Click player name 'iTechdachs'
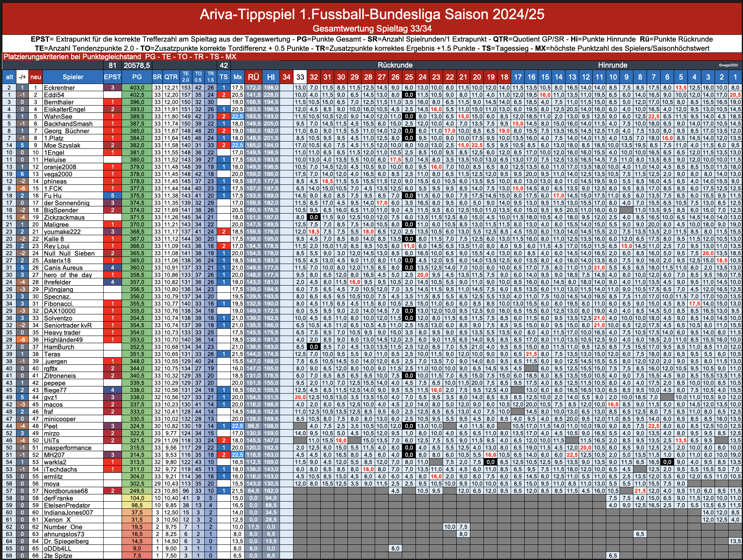The height and width of the screenshot is (560, 743). [x=60, y=469]
